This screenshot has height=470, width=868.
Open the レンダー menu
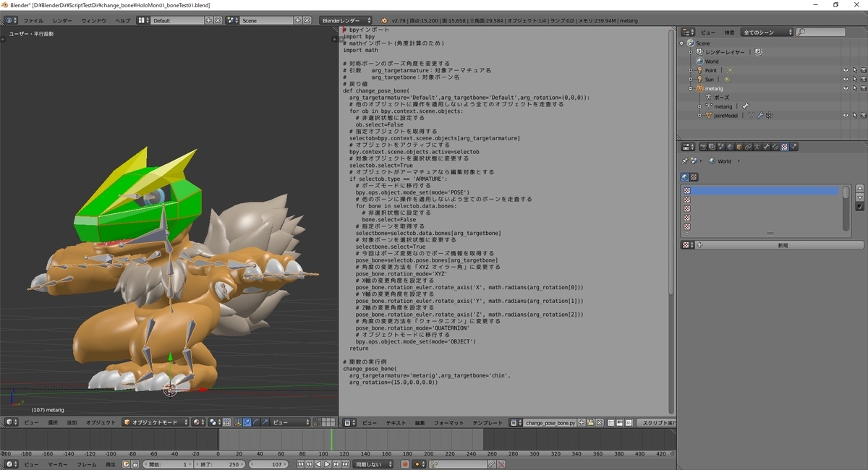coord(62,20)
